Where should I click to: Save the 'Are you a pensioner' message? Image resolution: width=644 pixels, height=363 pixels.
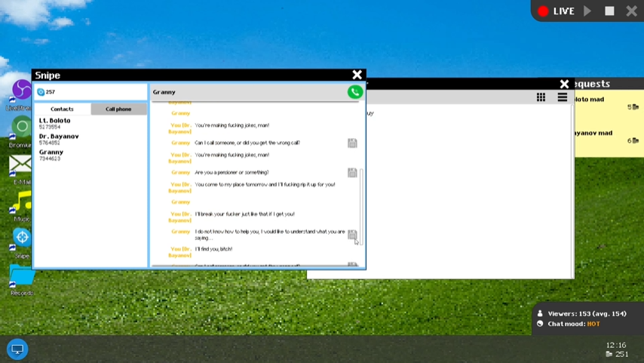pos(352,173)
